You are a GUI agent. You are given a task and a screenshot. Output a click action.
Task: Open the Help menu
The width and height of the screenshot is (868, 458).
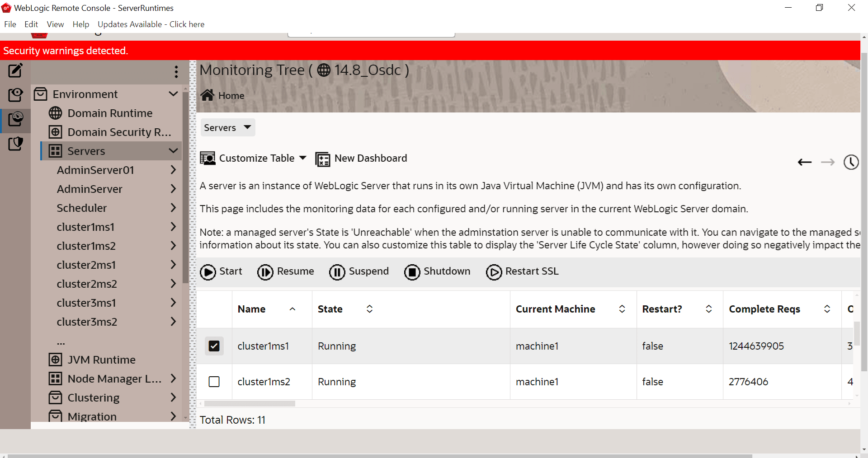click(81, 24)
